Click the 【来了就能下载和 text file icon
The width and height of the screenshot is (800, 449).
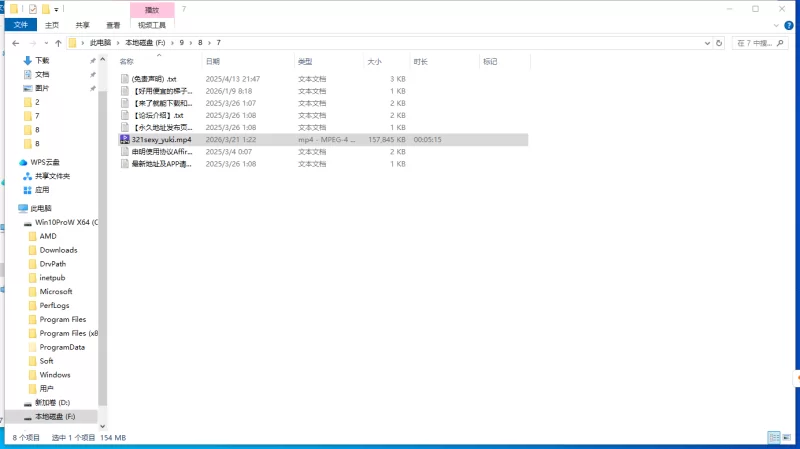tap(124, 103)
